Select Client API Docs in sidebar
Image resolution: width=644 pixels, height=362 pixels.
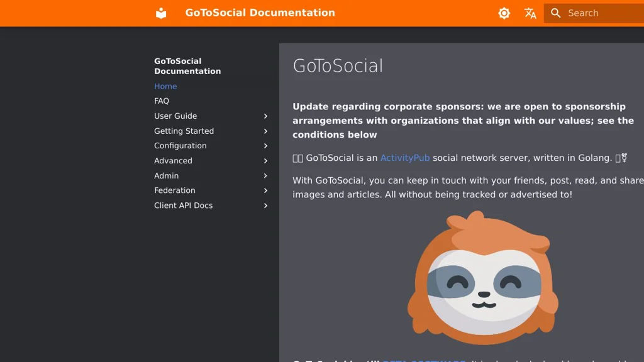pyautogui.click(x=183, y=206)
